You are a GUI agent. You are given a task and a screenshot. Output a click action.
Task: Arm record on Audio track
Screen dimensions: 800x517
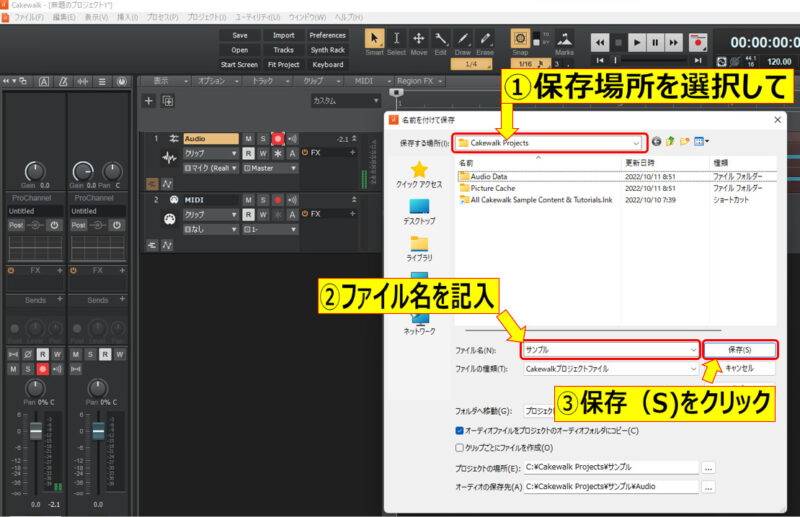pos(278,139)
